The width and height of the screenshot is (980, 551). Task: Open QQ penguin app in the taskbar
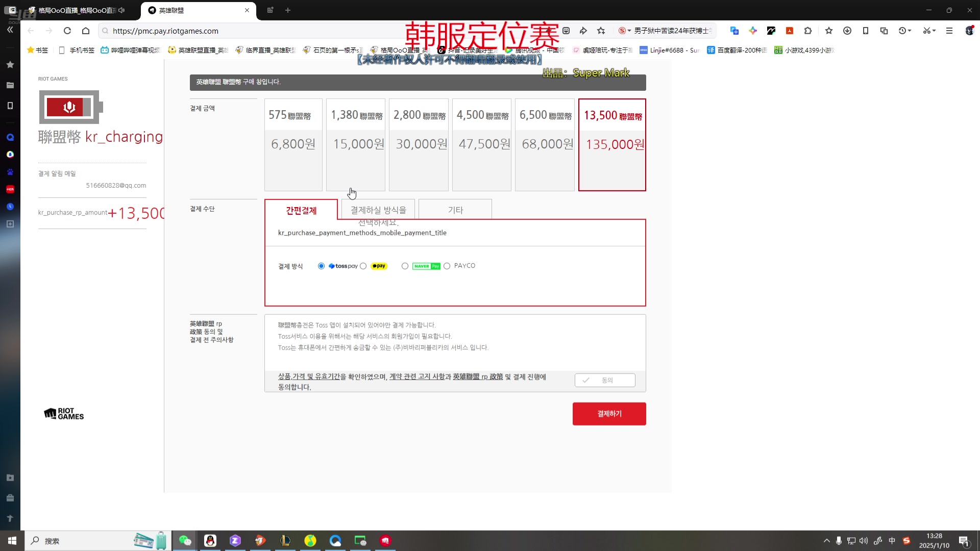click(210, 541)
